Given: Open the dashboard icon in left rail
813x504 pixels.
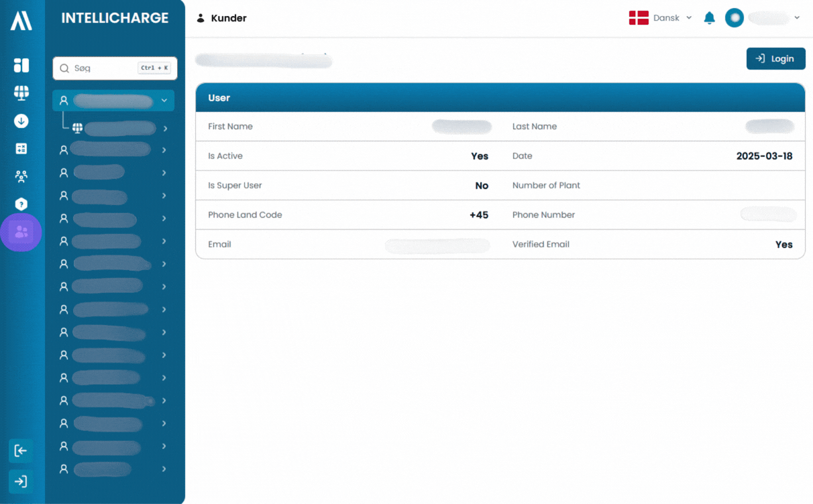Looking at the screenshot, I should (x=21, y=65).
